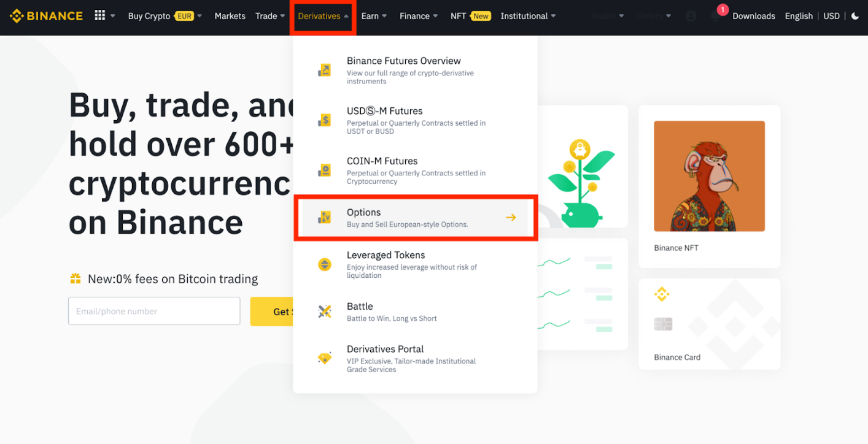The image size is (868, 444).
Task: Click the Binance Futures Overview icon
Action: pos(324,71)
